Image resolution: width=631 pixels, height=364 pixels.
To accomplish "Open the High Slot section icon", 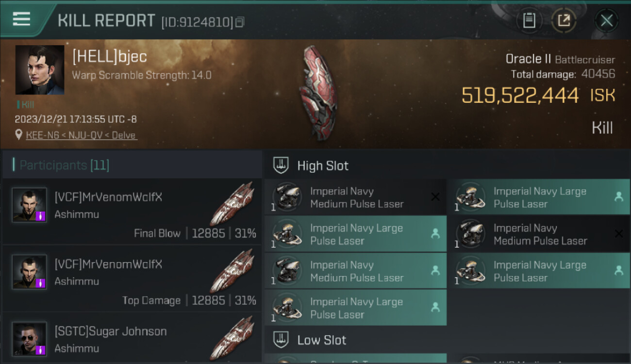I will pyautogui.click(x=281, y=165).
